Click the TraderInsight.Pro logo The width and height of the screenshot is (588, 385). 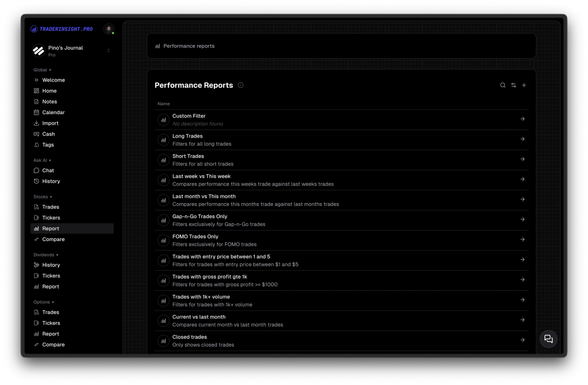[62, 29]
